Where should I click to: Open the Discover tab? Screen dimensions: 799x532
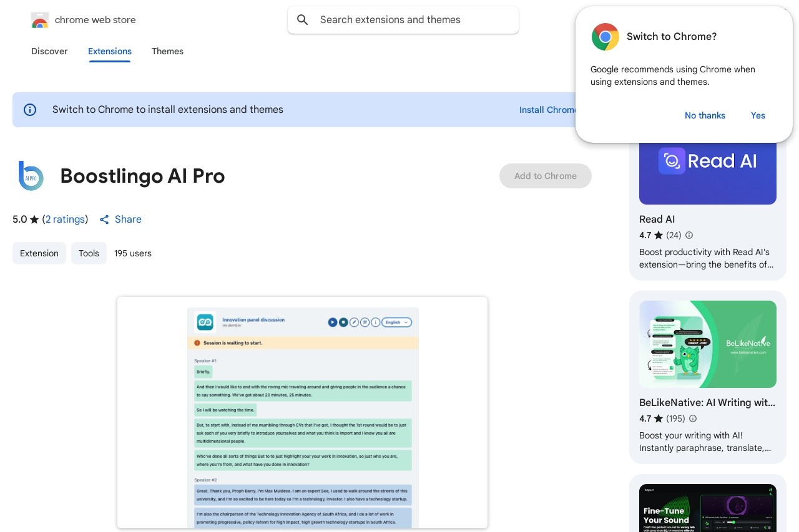pos(49,51)
